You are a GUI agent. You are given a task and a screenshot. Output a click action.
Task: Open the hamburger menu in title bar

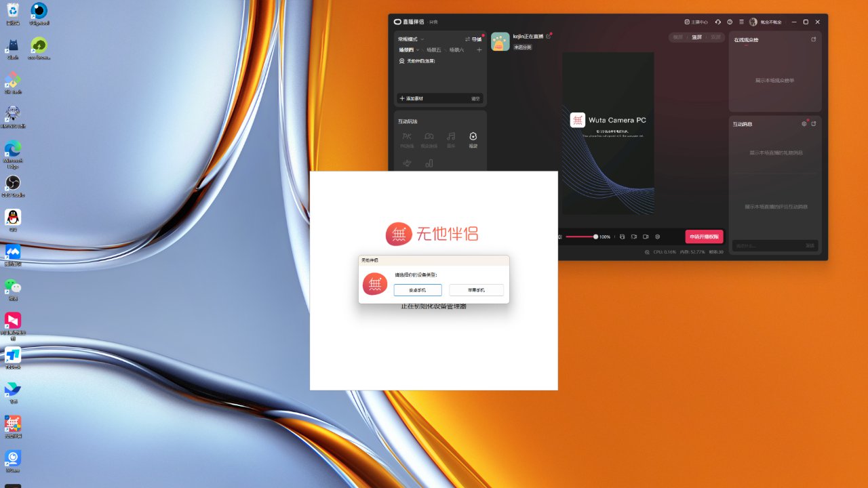pyautogui.click(x=741, y=22)
